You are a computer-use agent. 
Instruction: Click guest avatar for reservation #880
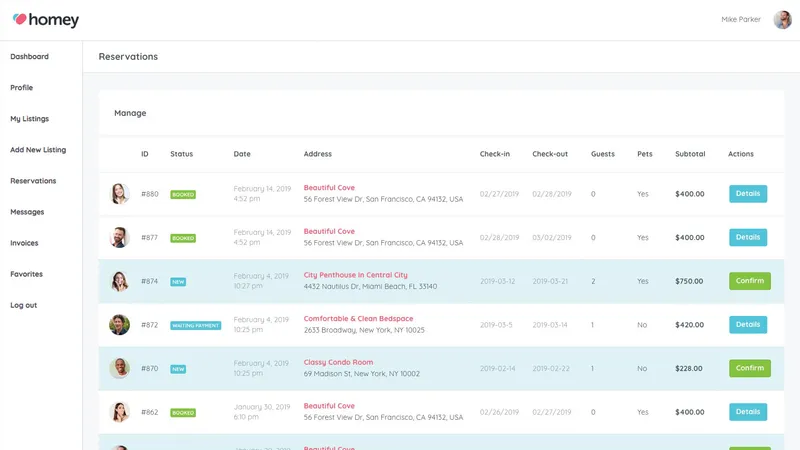(x=119, y=194)
